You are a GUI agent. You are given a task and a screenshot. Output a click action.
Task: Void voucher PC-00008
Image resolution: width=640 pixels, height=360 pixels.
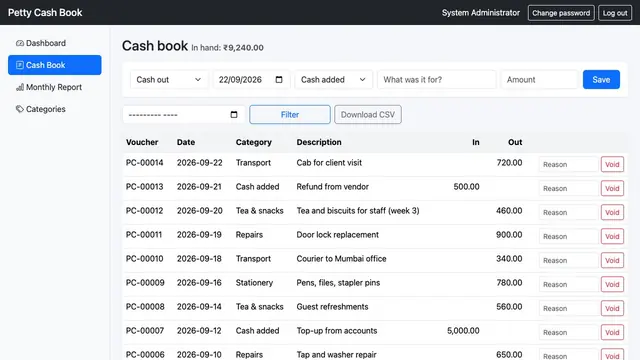(x=612, y=309)
